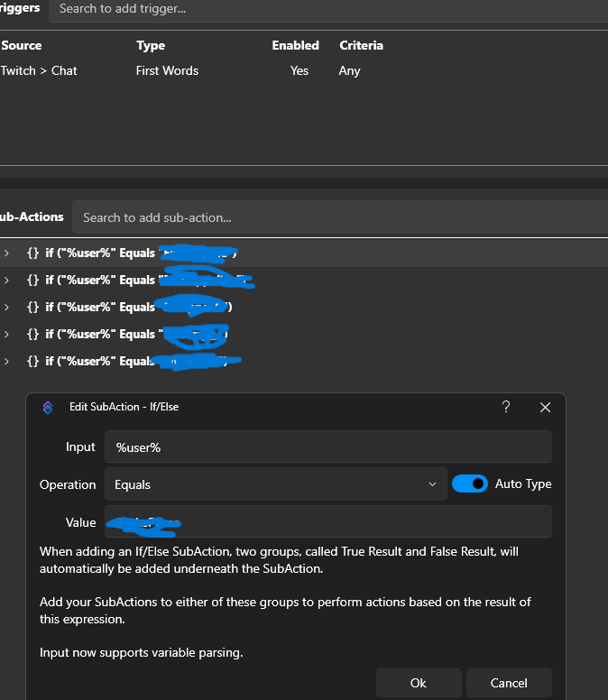Viewport: 608px width, 700px height.
Task: Toggle the Auto Type switch
Action: (x=470, y=484)
